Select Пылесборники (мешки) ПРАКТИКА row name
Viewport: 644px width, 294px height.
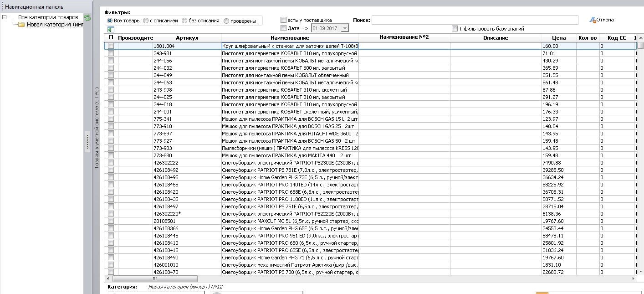tap(290, 148)
